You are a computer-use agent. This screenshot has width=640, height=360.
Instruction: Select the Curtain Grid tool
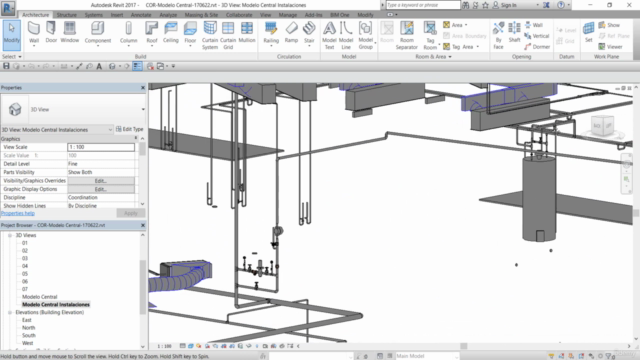point(228,36)
